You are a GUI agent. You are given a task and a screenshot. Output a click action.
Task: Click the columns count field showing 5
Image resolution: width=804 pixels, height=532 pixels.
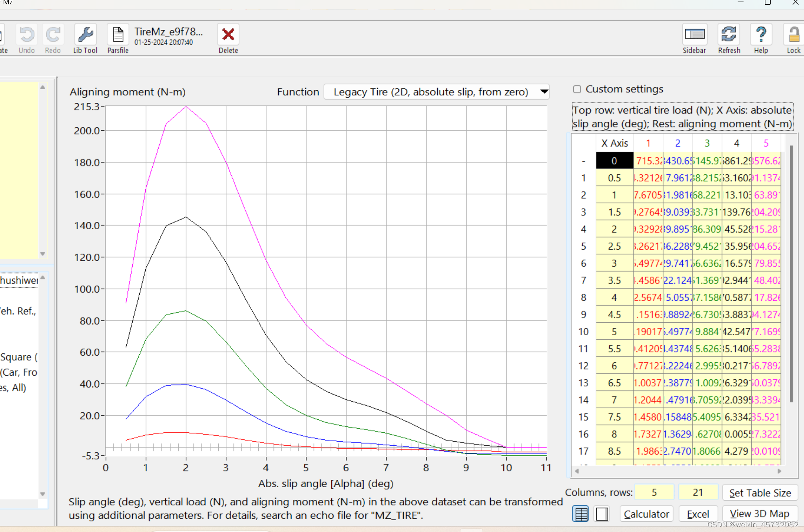coord(654,492)
